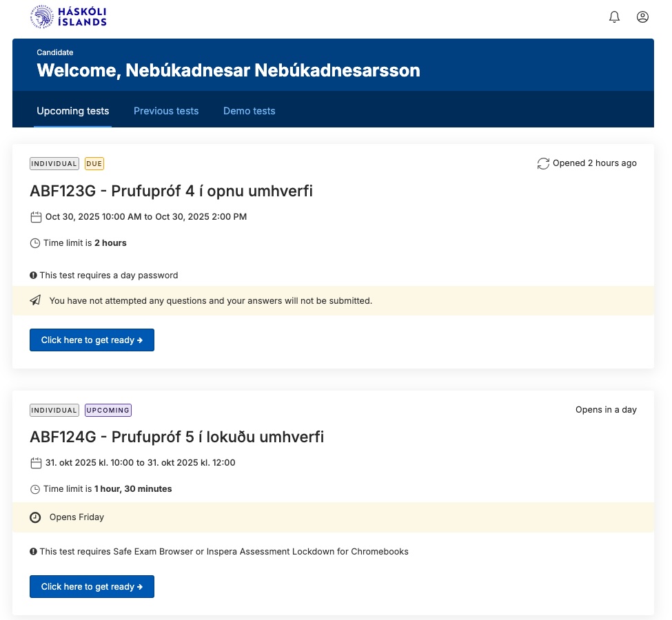Click the refresh icon beside Opened 2 hours ago
Viewport: 672px width, 620px height.
coord(543,163)
